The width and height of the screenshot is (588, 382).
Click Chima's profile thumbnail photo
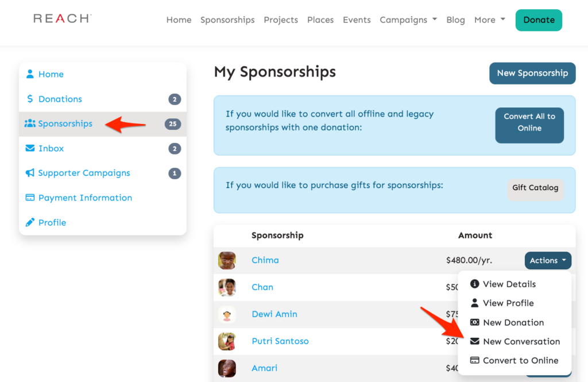[x=227, y=260]
